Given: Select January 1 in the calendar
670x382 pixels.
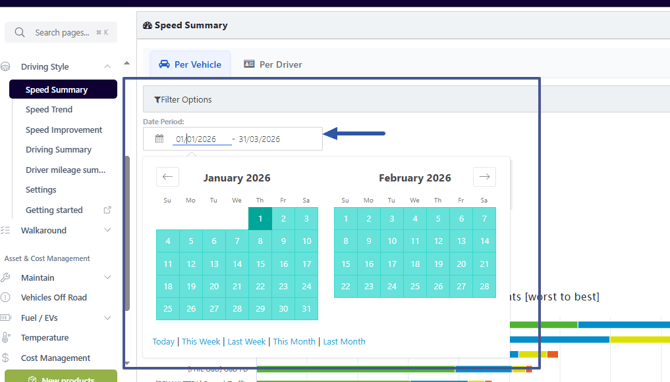Looking at the screenshot, I should pyautogui.click(x=260, y=219).
